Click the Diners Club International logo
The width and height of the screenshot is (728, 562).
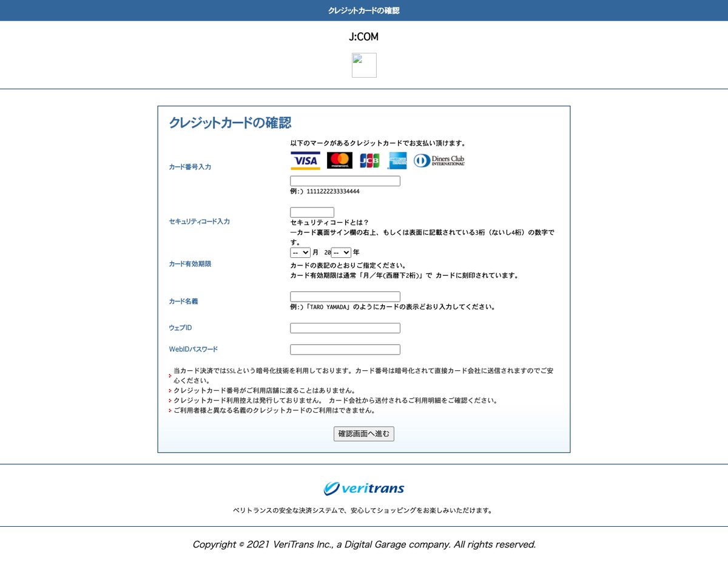pyautogui.click(x=439, y=160)
